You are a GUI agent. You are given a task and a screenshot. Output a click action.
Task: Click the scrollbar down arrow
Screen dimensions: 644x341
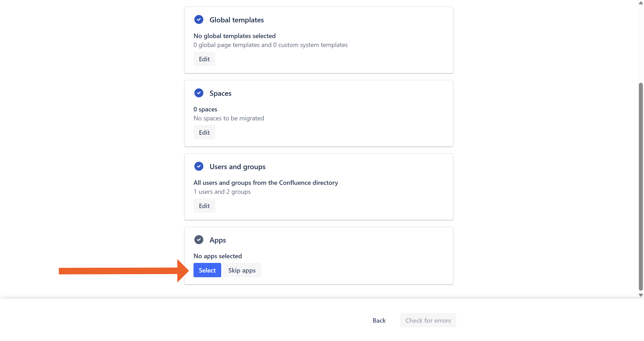point(640,295)
